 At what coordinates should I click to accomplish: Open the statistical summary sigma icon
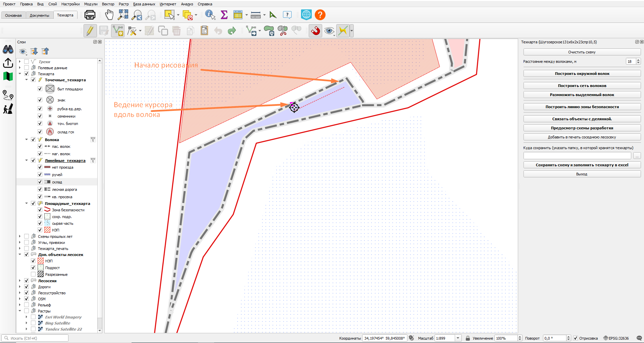coord(224,15)
